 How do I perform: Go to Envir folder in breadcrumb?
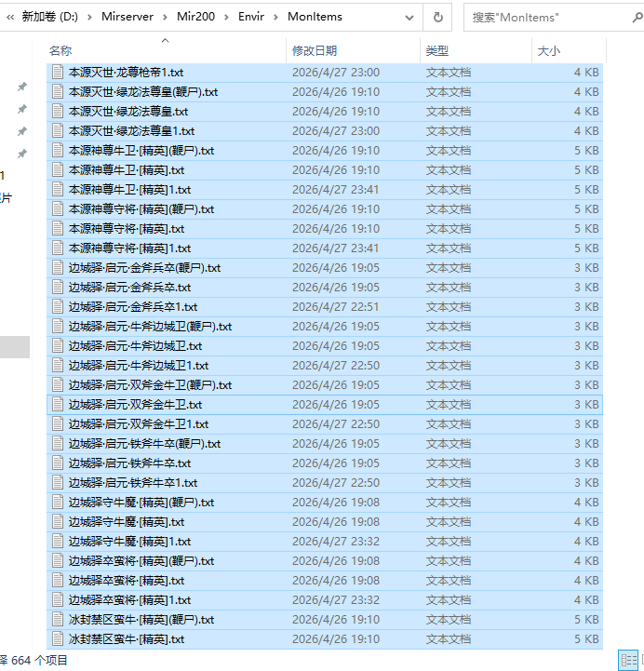point(251,17)
